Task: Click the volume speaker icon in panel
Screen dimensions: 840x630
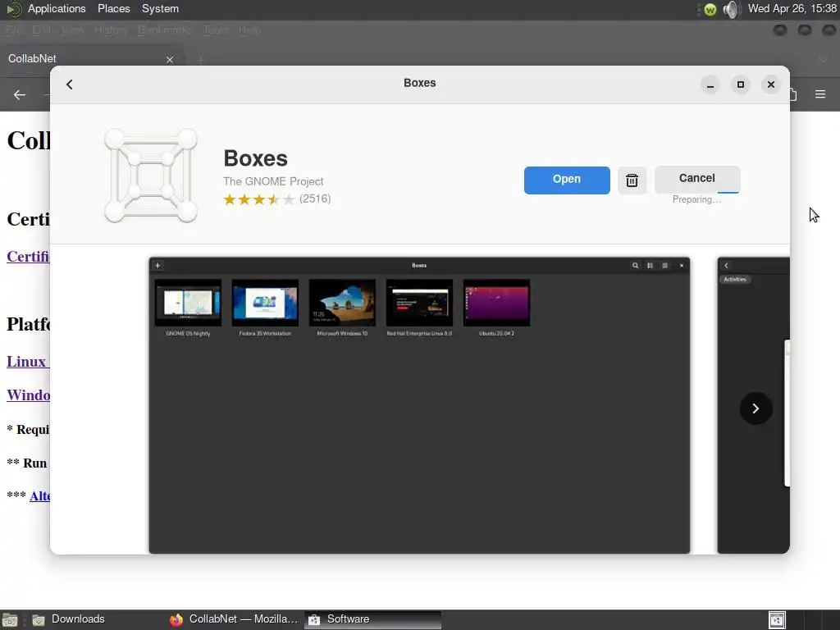Action: click(731, 9)
